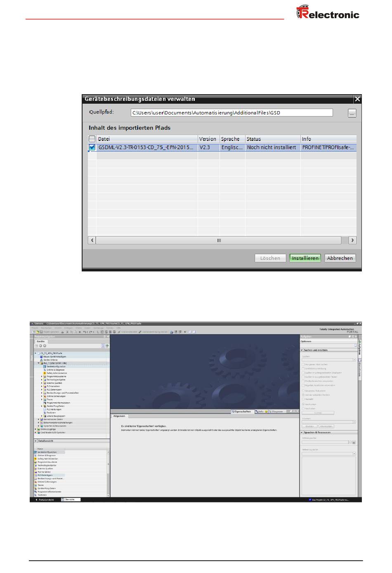392x573 pixels.
Task: Click the Version column header
Action: 208,139
